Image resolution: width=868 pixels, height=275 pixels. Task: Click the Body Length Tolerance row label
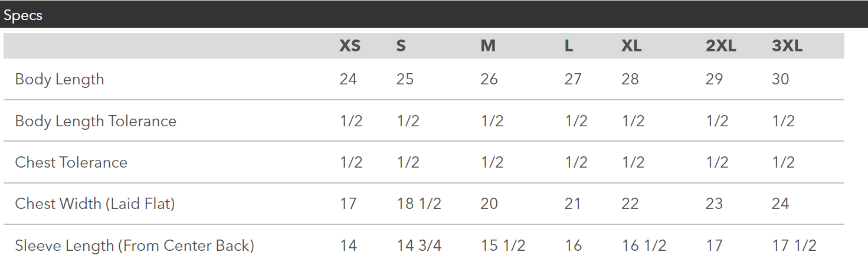point(96,121)
